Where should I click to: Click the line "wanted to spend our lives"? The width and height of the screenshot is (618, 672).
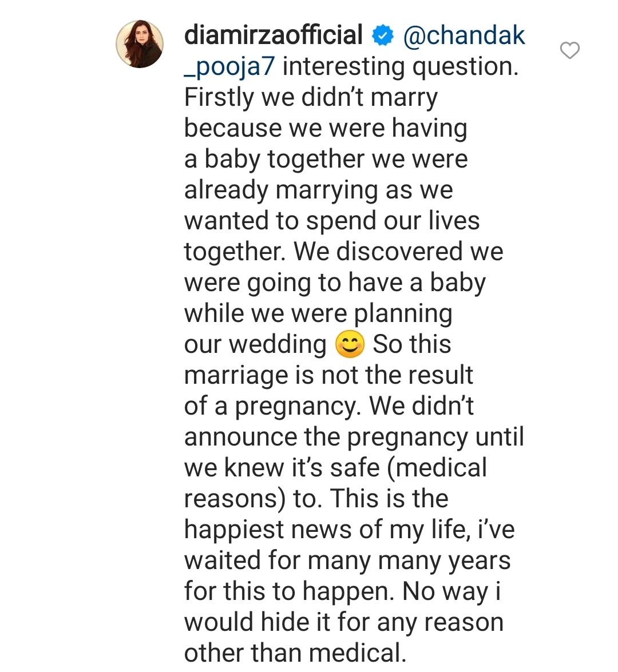click(332, 221)
